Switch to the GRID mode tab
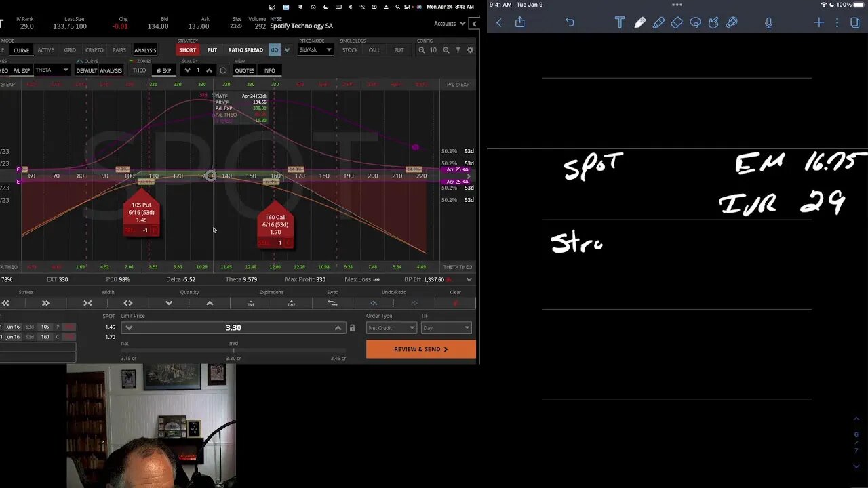 point(70,50)
